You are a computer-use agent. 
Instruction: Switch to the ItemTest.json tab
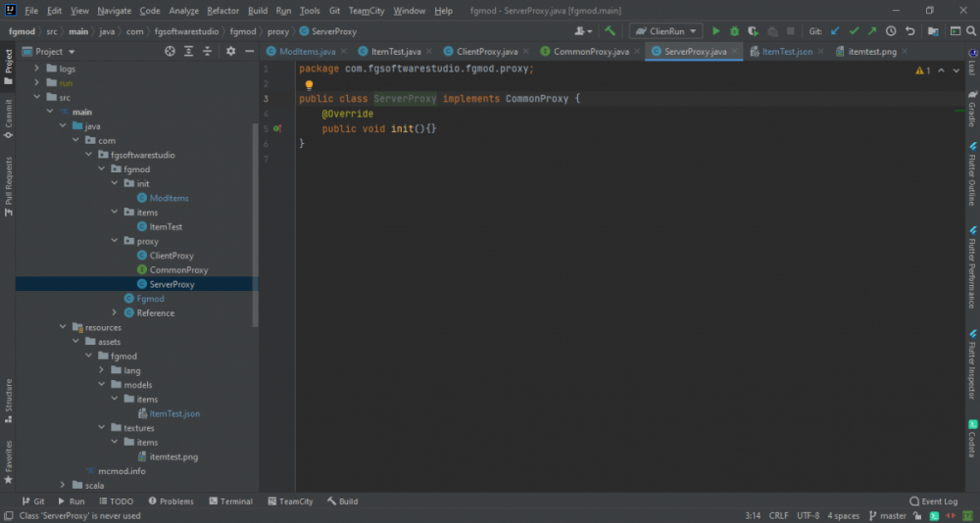point(788,51)
